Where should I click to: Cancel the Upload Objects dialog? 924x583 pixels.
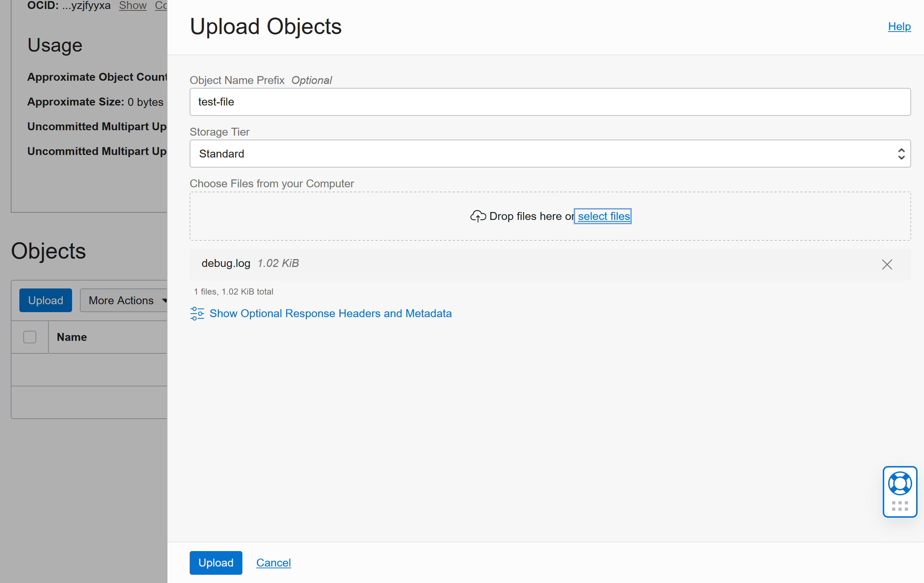(x=273, y=563)
